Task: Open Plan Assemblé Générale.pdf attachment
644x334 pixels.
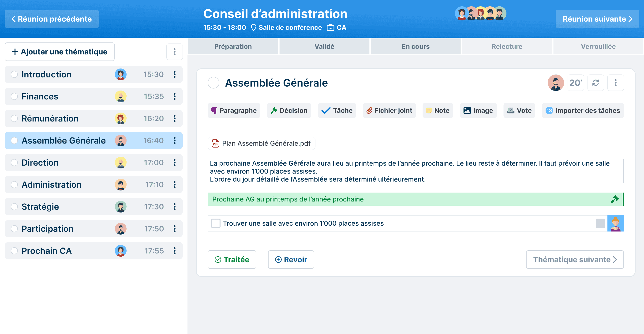Action: click(x=261, y=143)
